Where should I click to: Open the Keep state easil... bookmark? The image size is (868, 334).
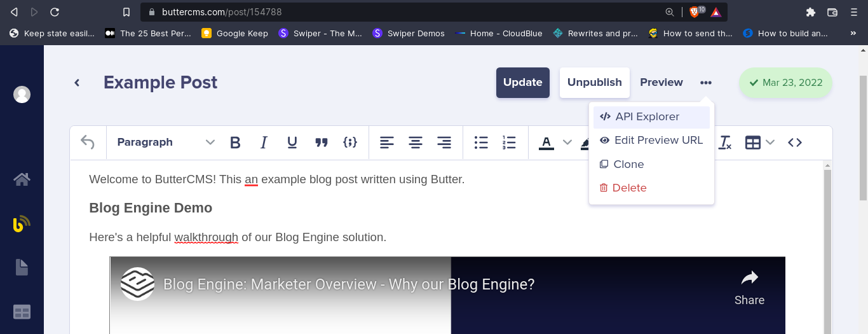point(52,33)
